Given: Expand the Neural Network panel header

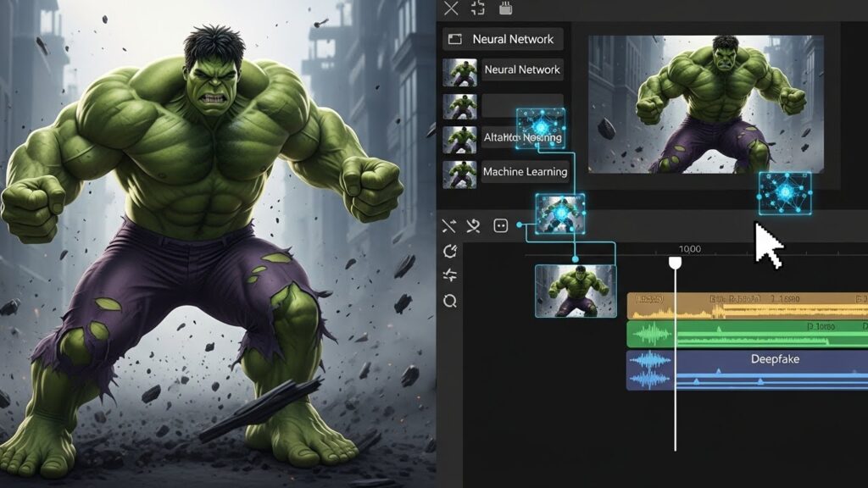Looking at the screenshot, I should click(504, 39).
